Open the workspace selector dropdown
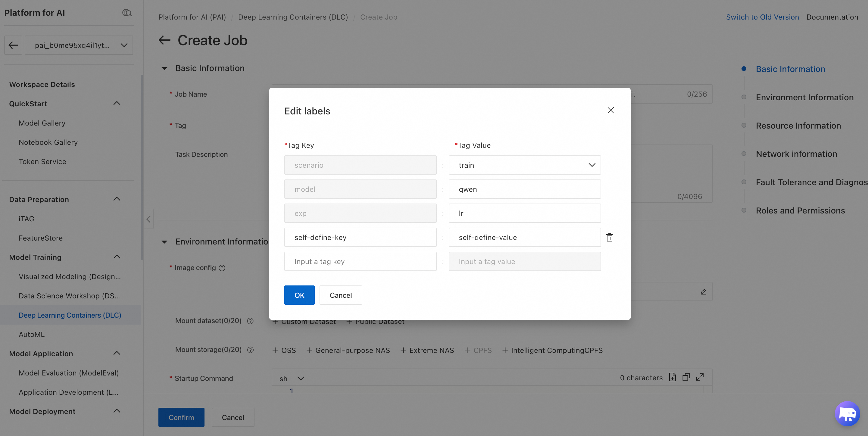This screenshot has height=436, width=868. tap(79, 45)
